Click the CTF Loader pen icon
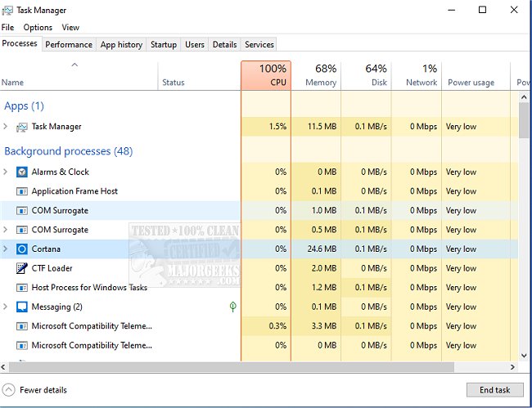The height and width of the screenshot is (408, 532). (x=22, y=268)
